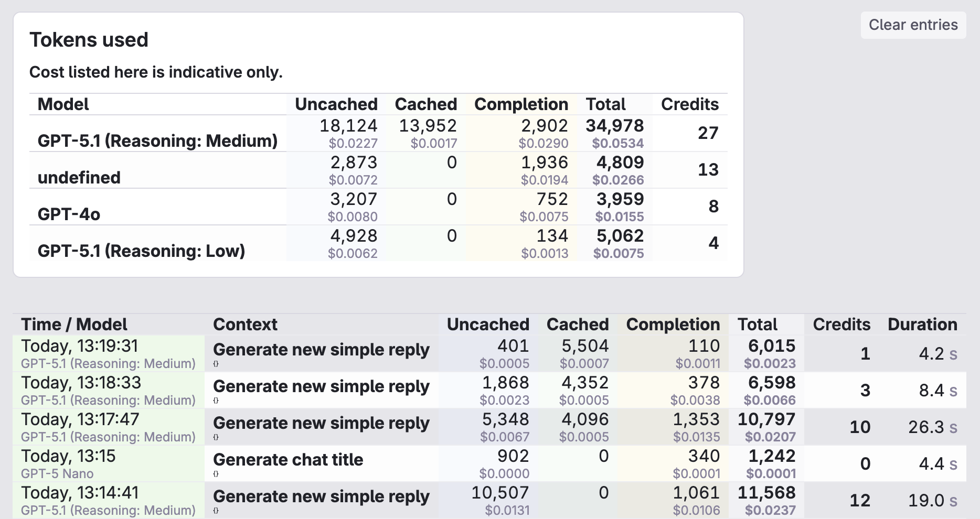
Task: Select the Generate new simple reply entry at 13:19:31
Action: pos(321,350)
